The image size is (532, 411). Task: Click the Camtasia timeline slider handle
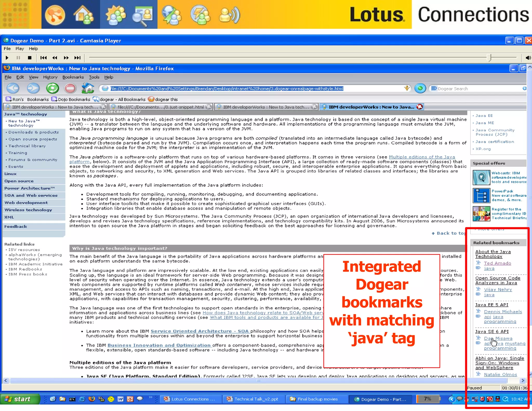point(490,58)
